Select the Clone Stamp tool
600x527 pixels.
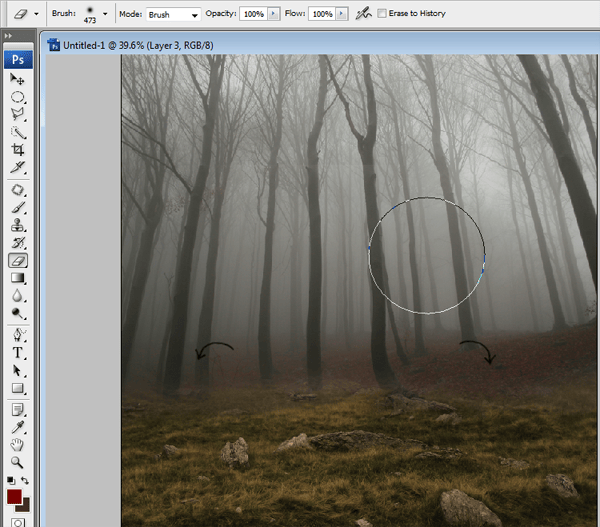coord(18,226)
